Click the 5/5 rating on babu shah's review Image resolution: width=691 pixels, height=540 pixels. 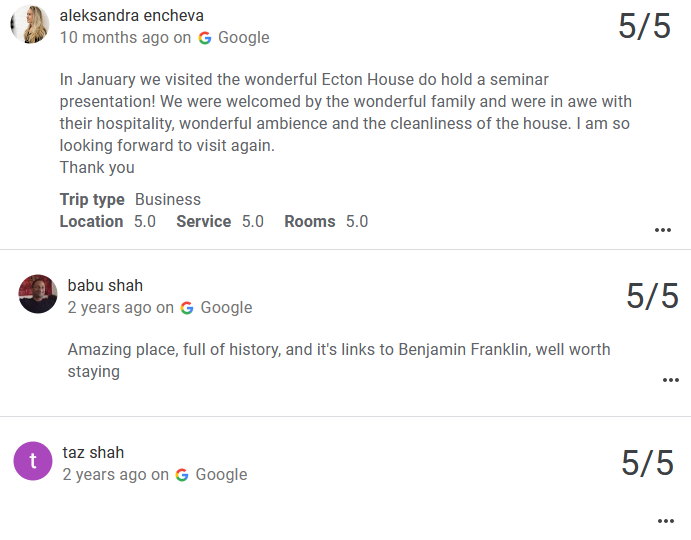point(652,297)
